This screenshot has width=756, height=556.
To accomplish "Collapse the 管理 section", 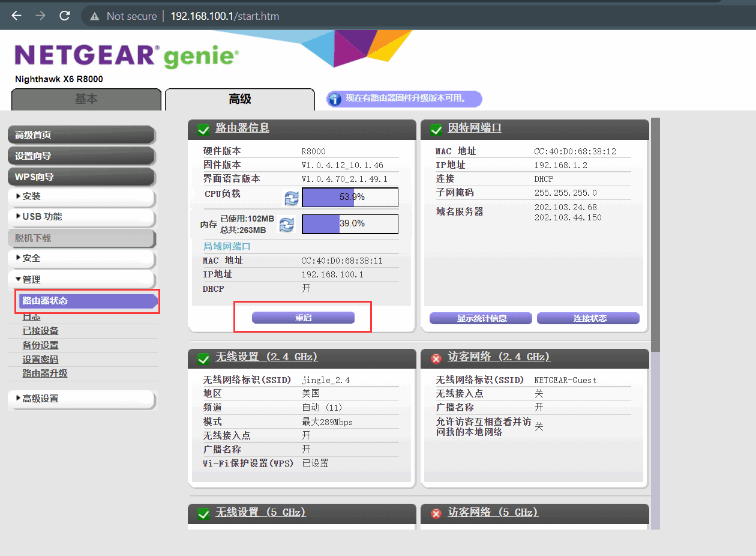I will tap(82, 279).
